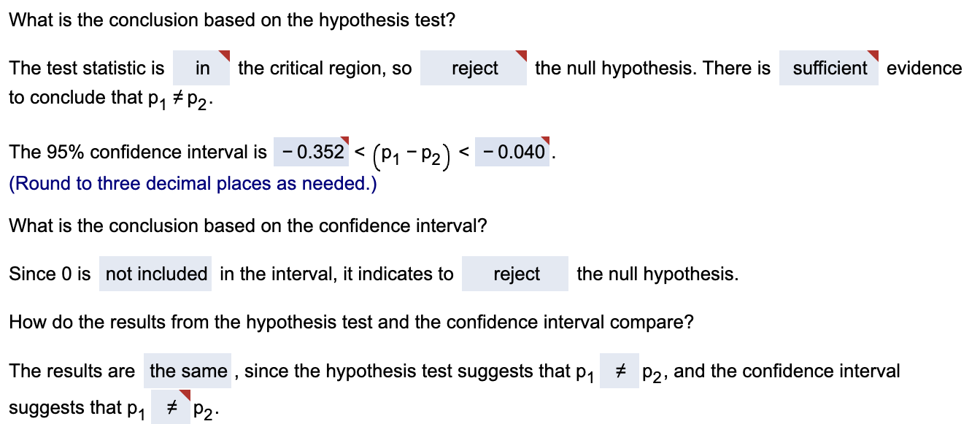Click the -0.040 confidence interval upper bound field
Viewport: 980px width, 424px height.
(512, 152)
